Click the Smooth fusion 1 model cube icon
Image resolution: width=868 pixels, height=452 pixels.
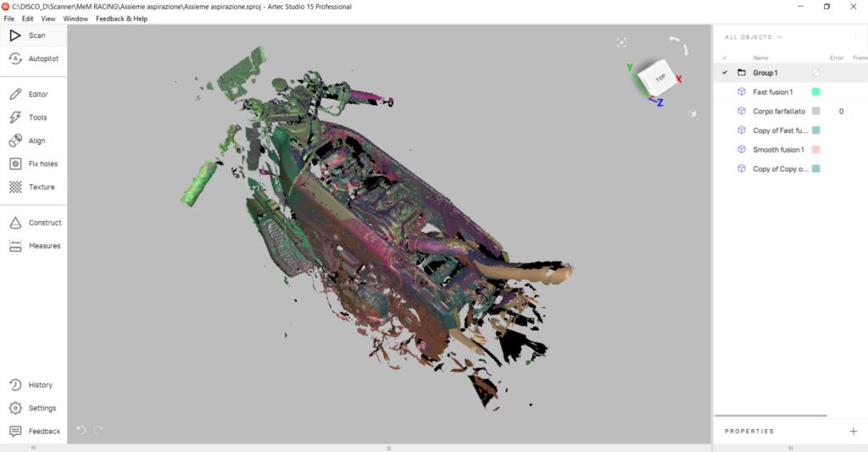(x=742, y=149)
